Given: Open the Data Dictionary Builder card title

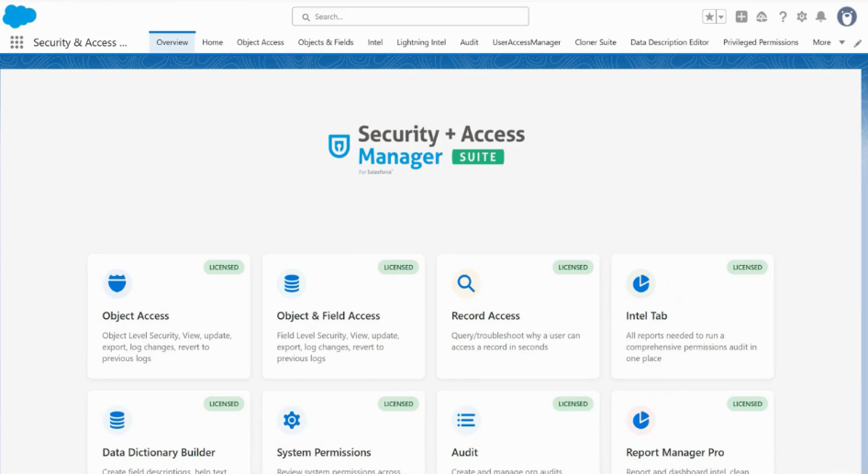Looking at the screenshot, I should (x=159, y=452).
